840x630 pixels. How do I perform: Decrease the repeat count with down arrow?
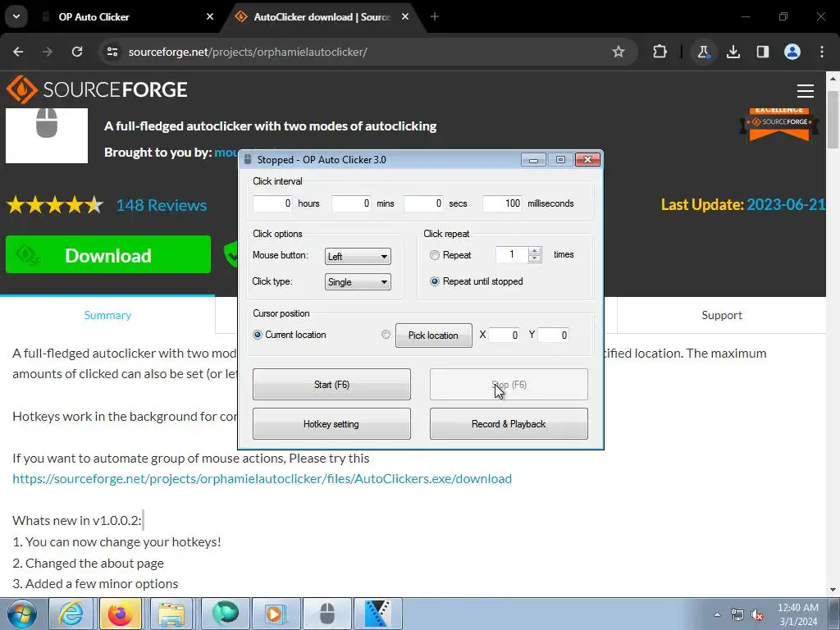(534, 258)
